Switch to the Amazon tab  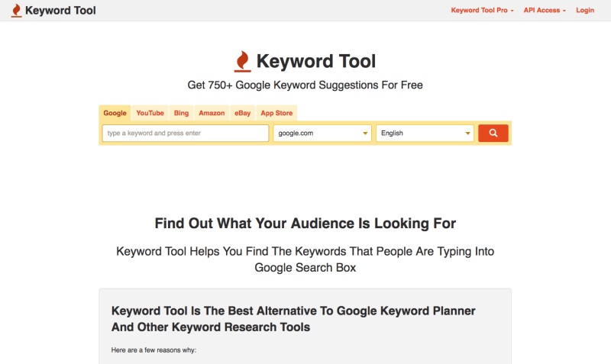coord(212,113)
